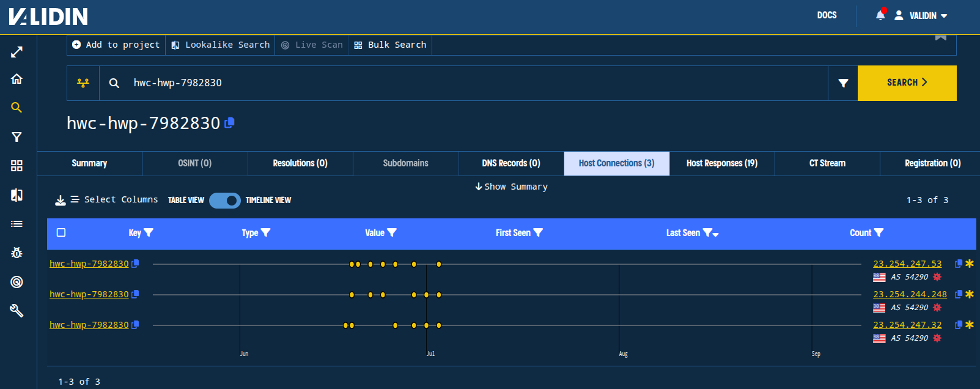Image resolution: width=980 pixels, height=389 pixels.
Task: Click the bookmark icon at top right
Action: pyautogui.click(x=941, y=38)
